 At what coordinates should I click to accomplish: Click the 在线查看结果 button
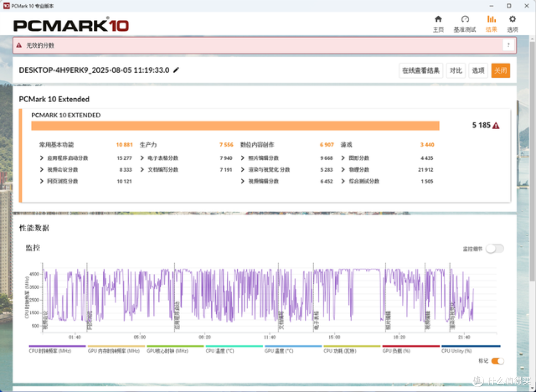coord(421,70)
